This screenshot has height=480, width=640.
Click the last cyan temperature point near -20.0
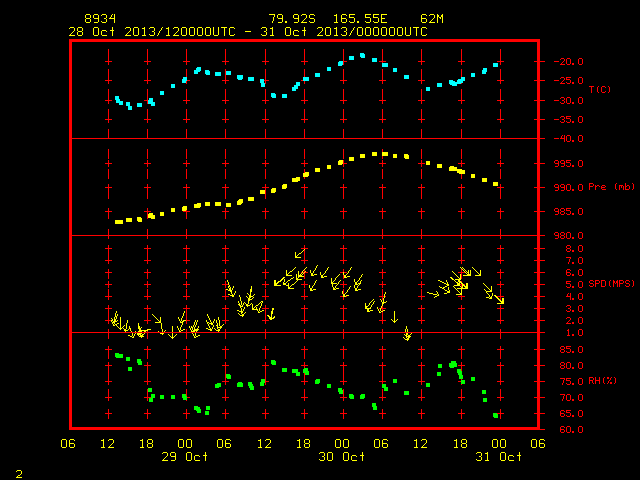click(496, 65)
